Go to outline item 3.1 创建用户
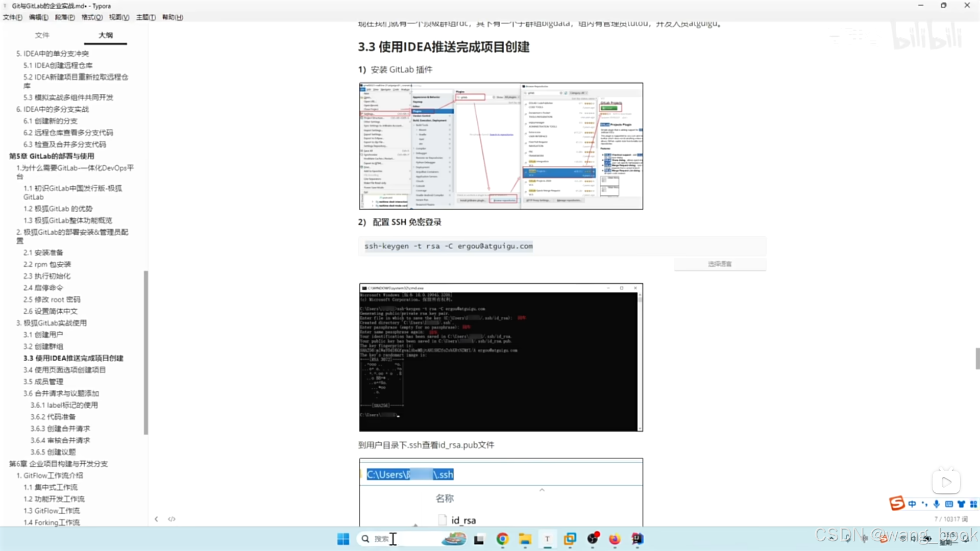980x551 pixels. [x=43, y=335]
